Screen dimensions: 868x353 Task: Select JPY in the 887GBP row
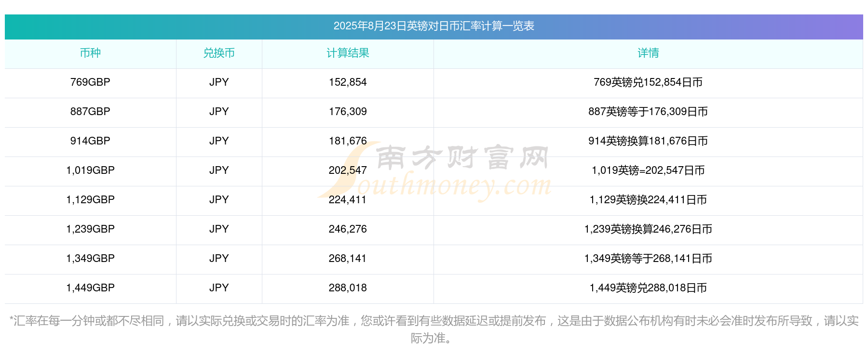tap(219, 112)
